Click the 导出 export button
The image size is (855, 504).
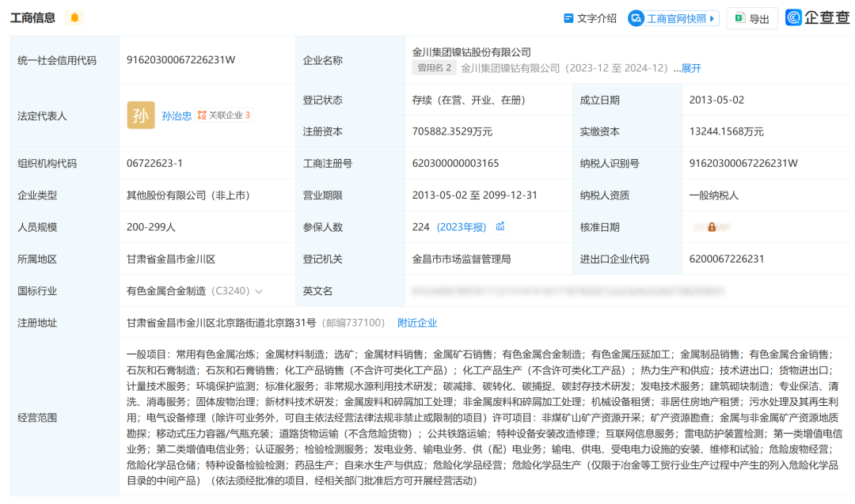pyautogui.click(x=752, y=18)
